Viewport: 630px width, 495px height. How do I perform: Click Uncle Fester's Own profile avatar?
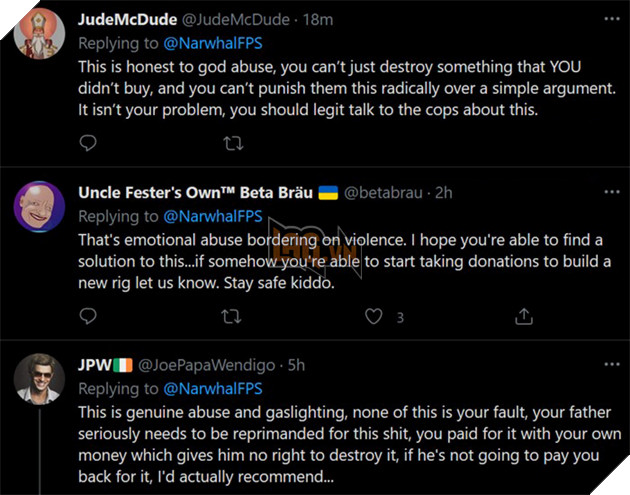[x=39, y=207]
